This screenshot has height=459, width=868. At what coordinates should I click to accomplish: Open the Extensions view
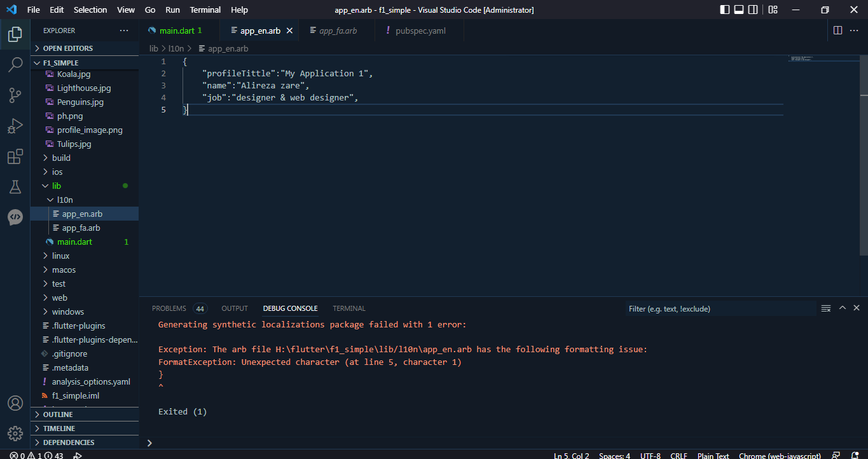click(x=15, y=156)
